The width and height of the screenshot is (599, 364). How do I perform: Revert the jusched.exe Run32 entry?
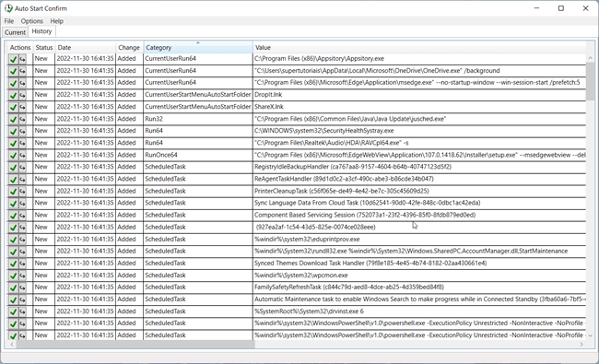tap(22, 119)
